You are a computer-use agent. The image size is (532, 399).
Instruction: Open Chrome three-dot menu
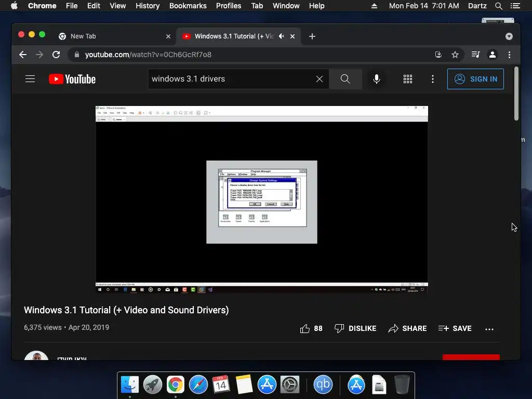click(x=509, y=55)
